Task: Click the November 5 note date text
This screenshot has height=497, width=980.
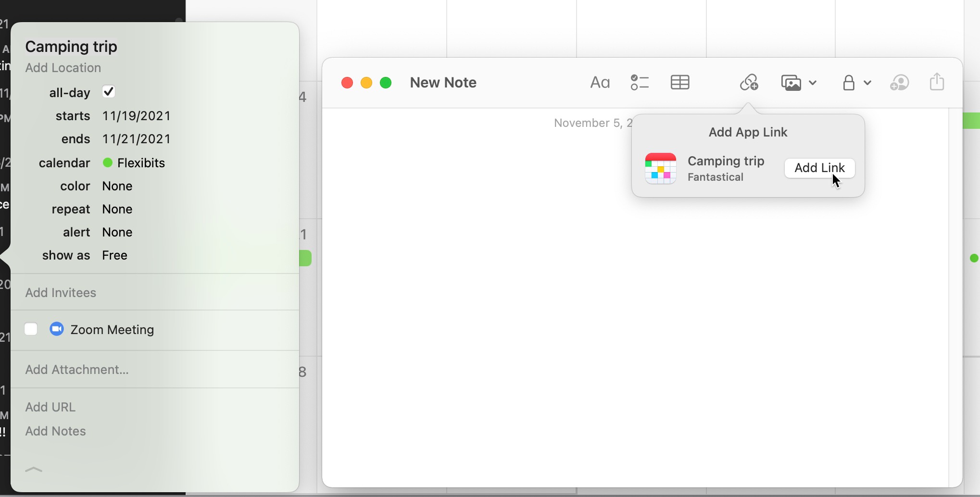Action: 593,123
